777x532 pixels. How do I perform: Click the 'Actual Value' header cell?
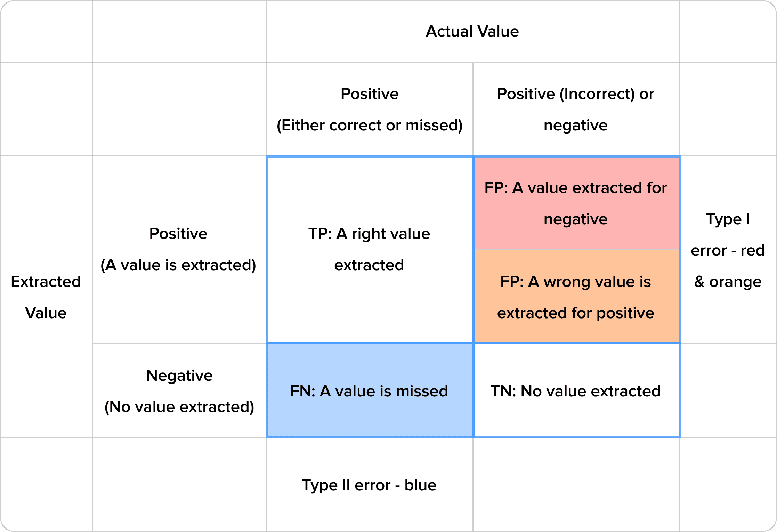(472, 31)
